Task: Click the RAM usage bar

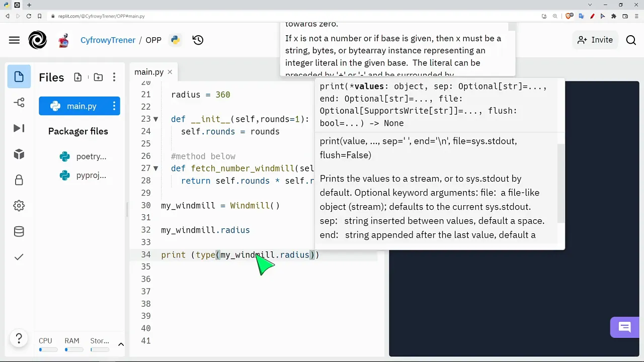Action: tap(74, 349)
